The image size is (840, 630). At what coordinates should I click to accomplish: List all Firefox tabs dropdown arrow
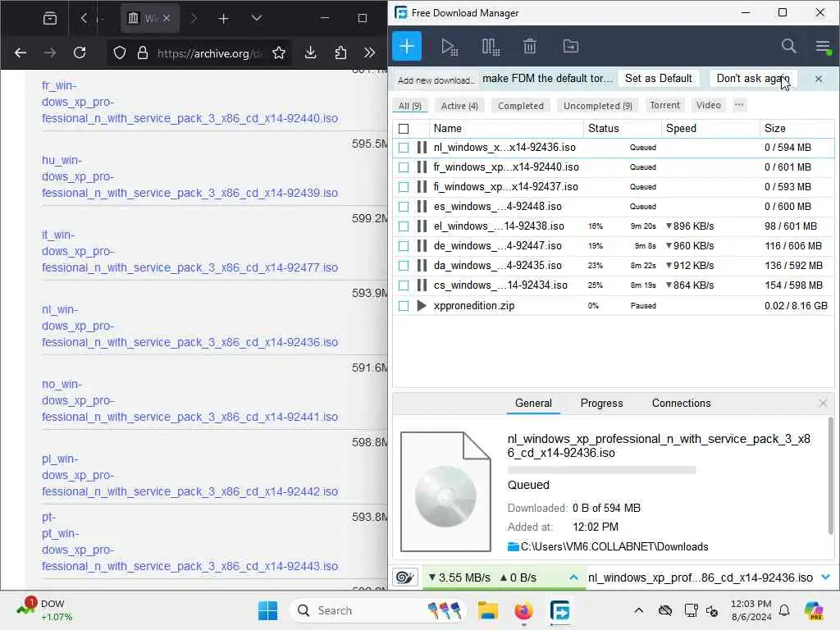point(257,18)
